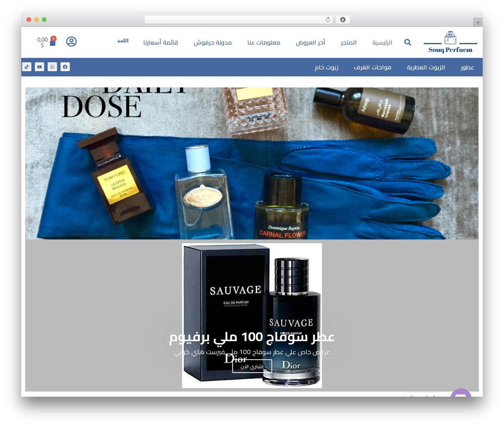Open the shopping cart icon

click(x=53, y=41)
